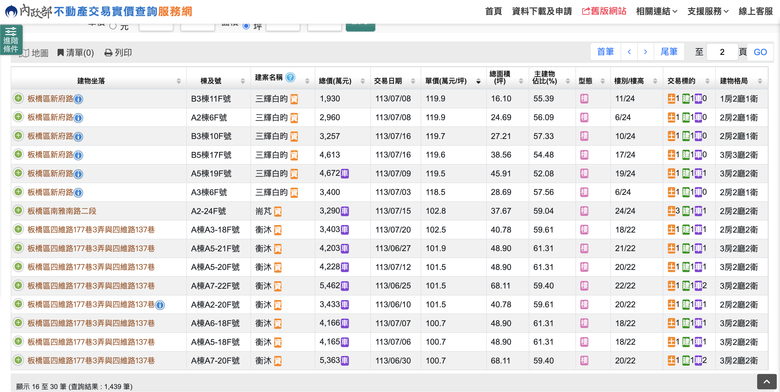Click the parking 車 badge beside 3,290
The width and height of the screenshot is (780, 392).
coord(345,211)
